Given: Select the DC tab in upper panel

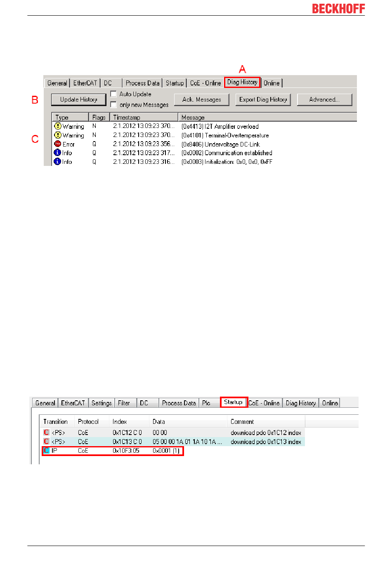Looking at the screenshot, I should tap(111, 83).
